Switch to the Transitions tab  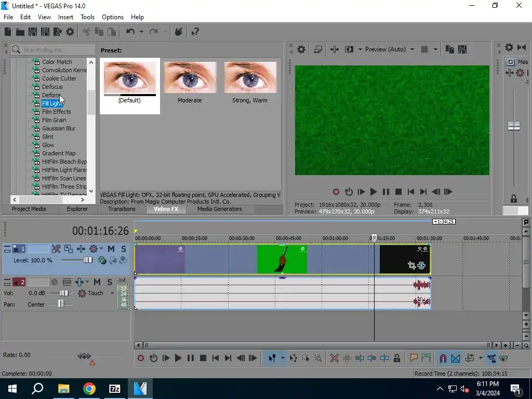click(122, 209)
